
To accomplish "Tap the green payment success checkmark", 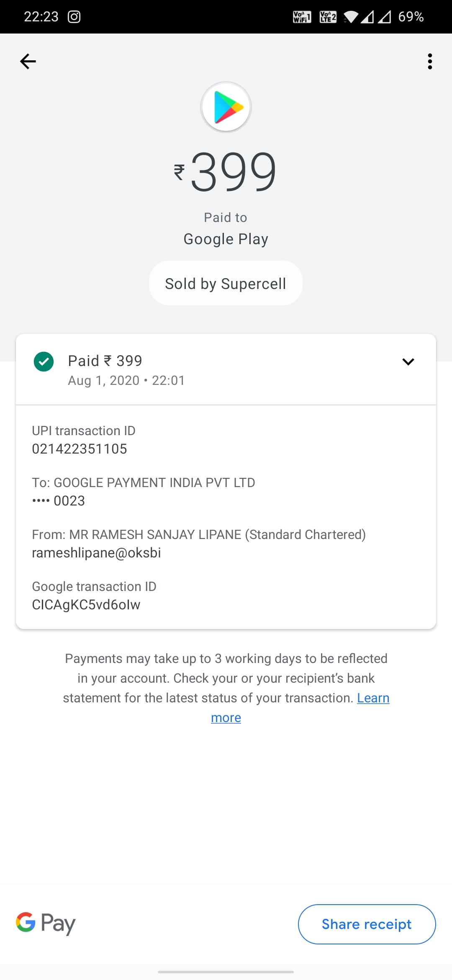I will [x=44, y=362].
